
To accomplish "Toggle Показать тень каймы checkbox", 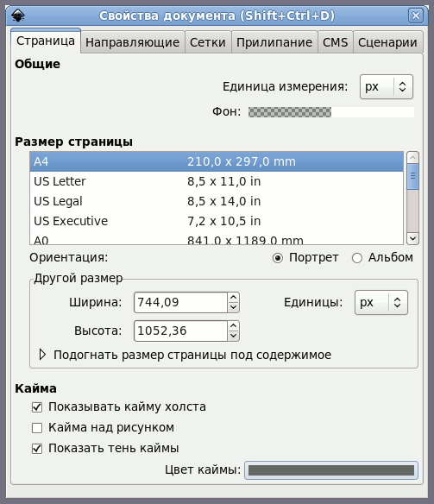I will (x=37, y=449).
